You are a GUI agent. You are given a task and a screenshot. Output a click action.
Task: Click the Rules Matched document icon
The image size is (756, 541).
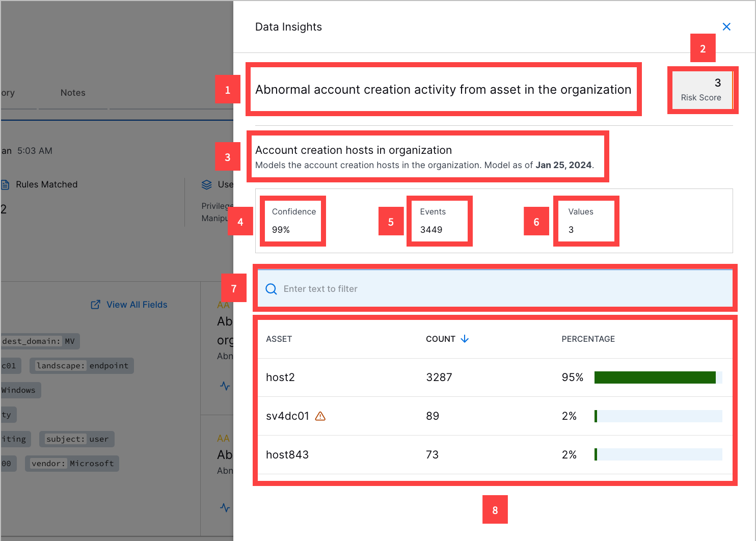point(5,184)
